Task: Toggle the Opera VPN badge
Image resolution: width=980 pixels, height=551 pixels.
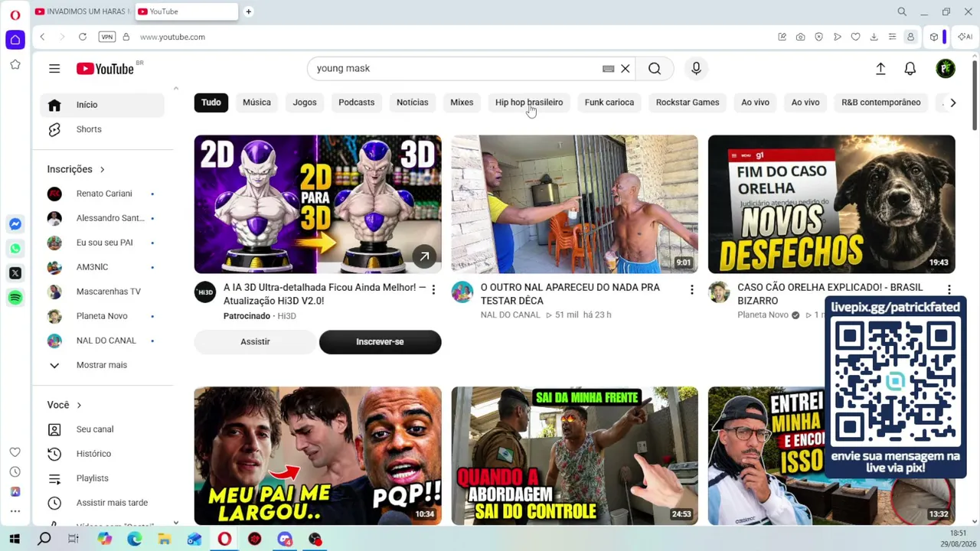Action: [x=107, y=37]
